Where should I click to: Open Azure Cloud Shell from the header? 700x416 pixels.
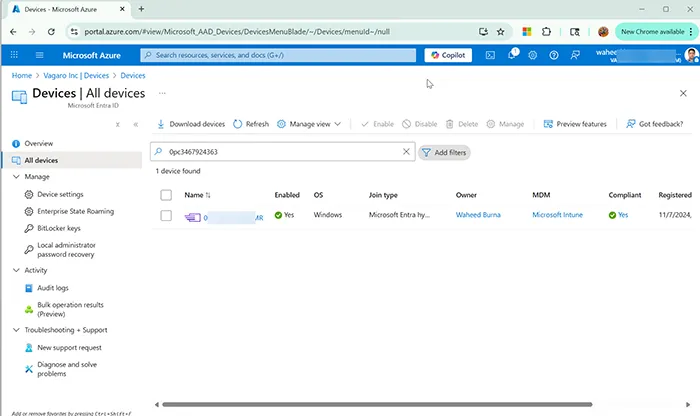[490, 55]
